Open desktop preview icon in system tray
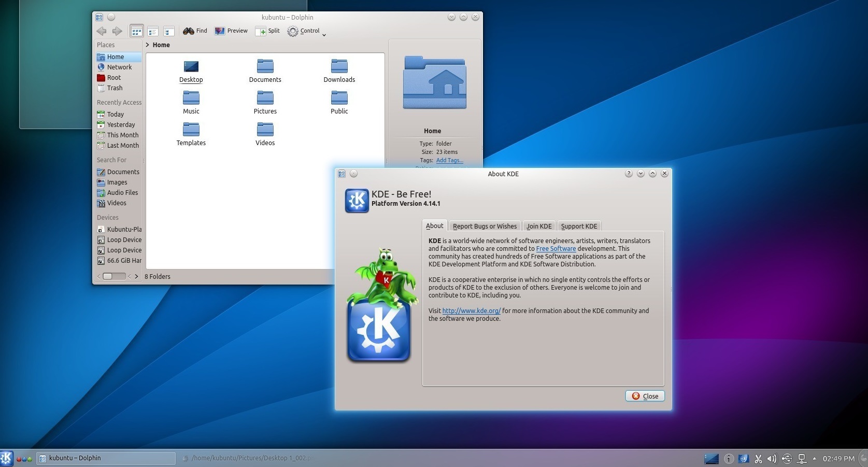 [712, 458]
